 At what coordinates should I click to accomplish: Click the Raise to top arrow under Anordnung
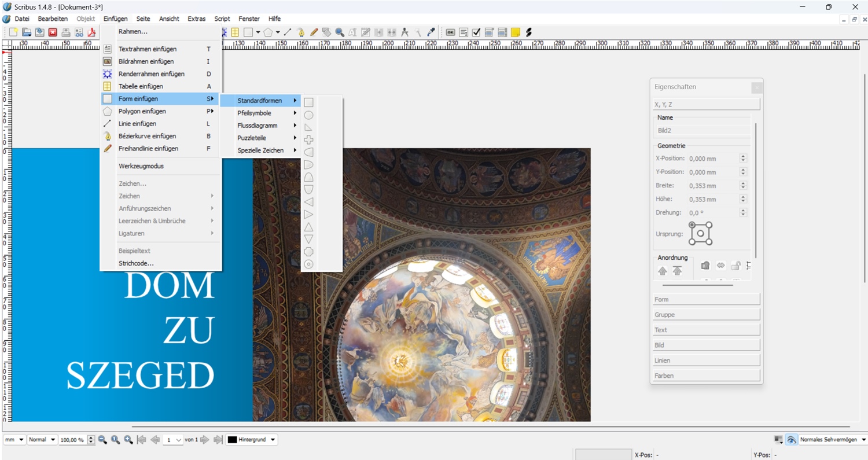click(x=677, y=271)
